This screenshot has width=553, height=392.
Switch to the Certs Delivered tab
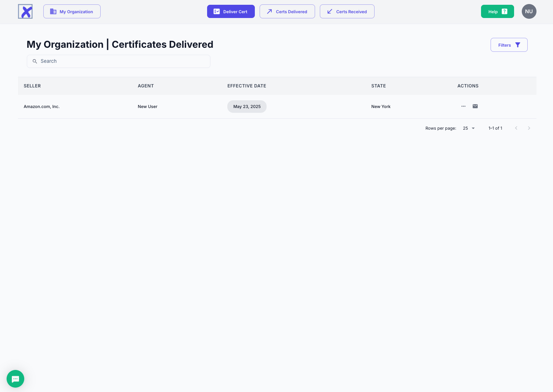point(287,11)
